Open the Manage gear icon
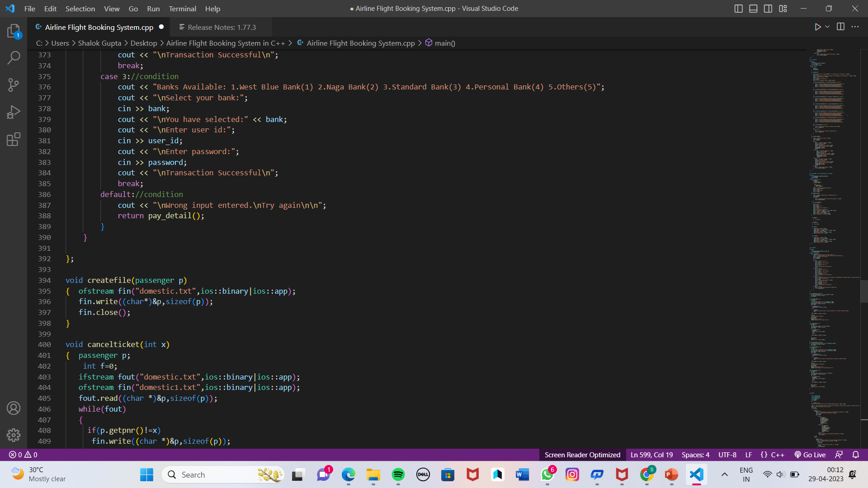Viewport: 868px width, 488px height. click(x=14, y=435)
